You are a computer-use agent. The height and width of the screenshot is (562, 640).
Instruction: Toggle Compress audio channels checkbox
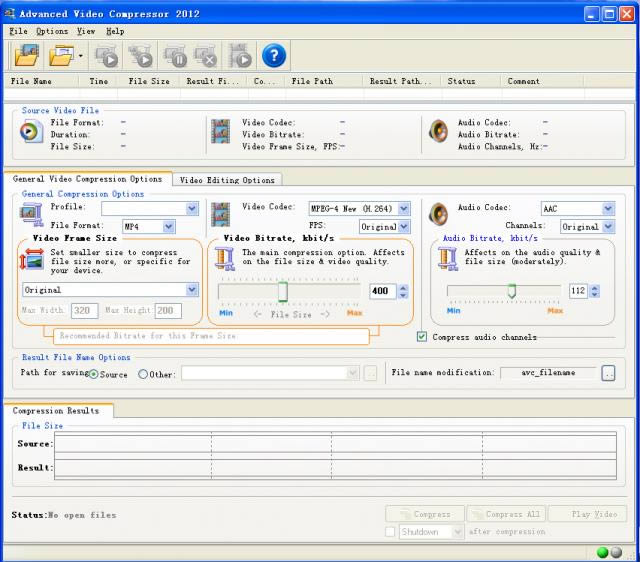point(422,337)
